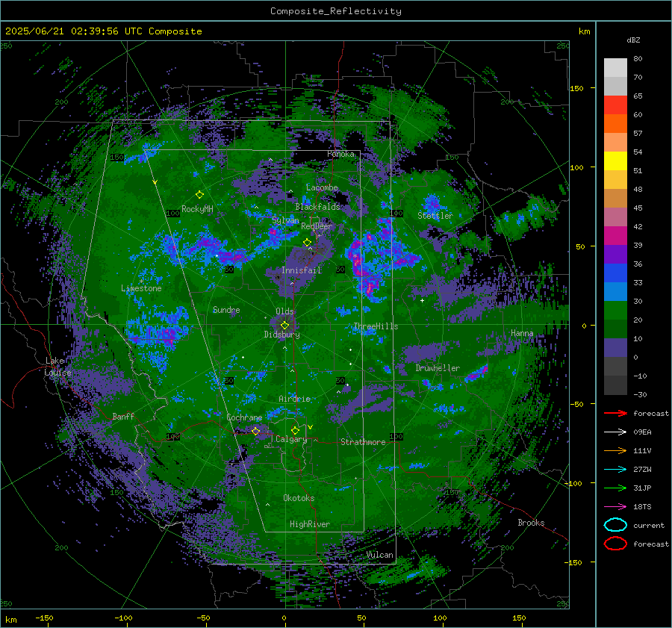This screenshot has width=672, height=628.
Task: Click the 2025/06/21 02:39:56 UTC timestamp
Action: (103, 31)
